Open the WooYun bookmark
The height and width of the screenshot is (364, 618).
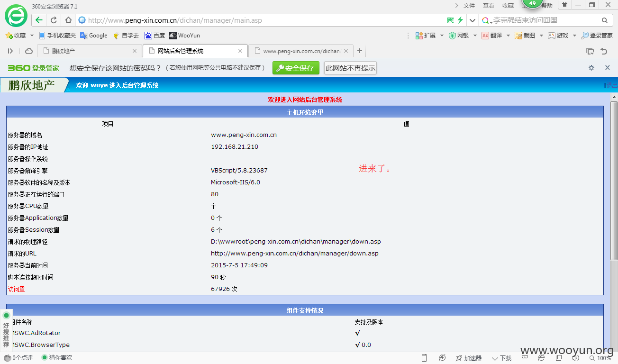tap(185, 36)
